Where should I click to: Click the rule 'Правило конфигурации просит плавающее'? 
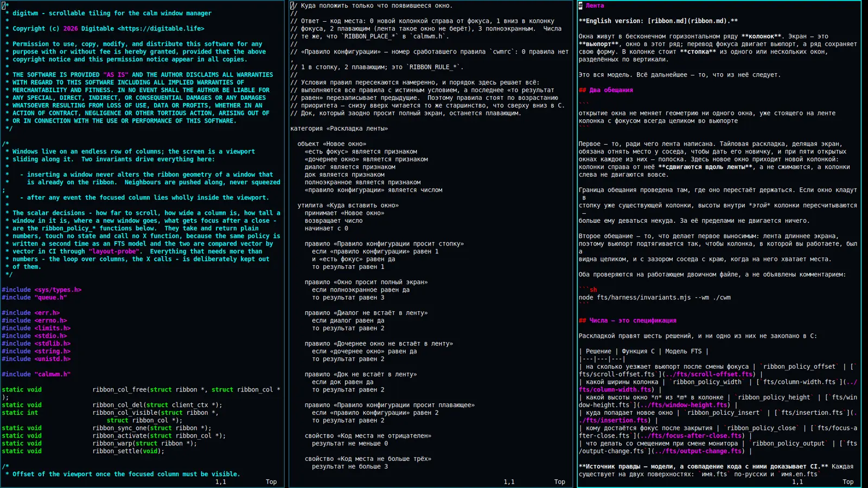tap(390, 405)
